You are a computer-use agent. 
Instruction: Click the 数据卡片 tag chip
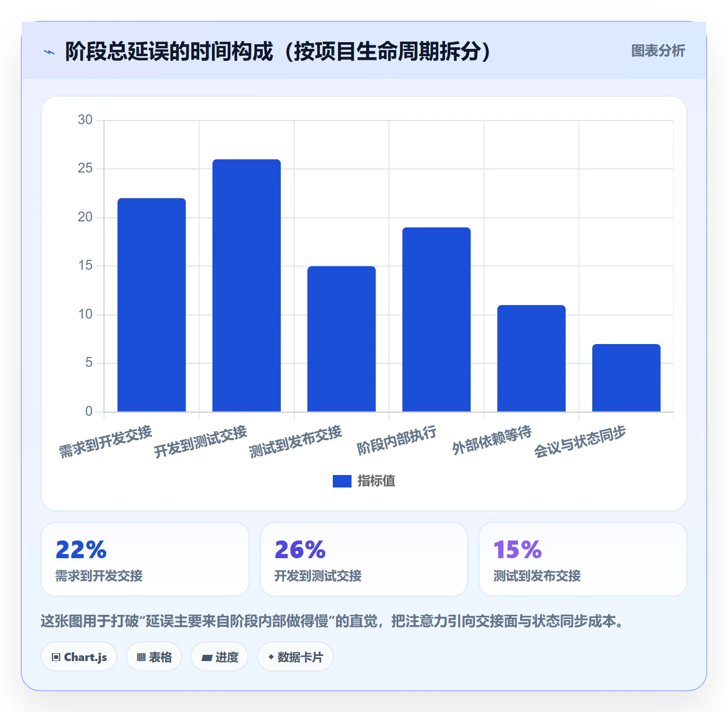[x=295, y=657]
